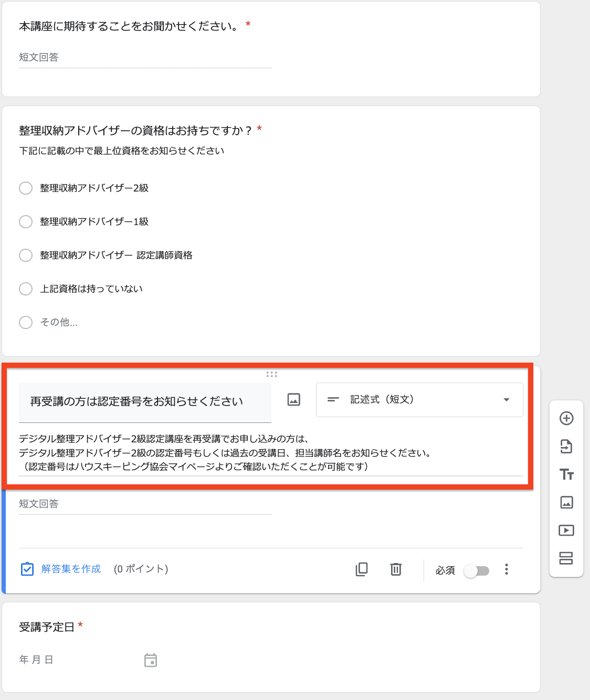This screenshot has width=590, height=700.
Task: Delete the selected question with trash icon
Action: point(396,569)
